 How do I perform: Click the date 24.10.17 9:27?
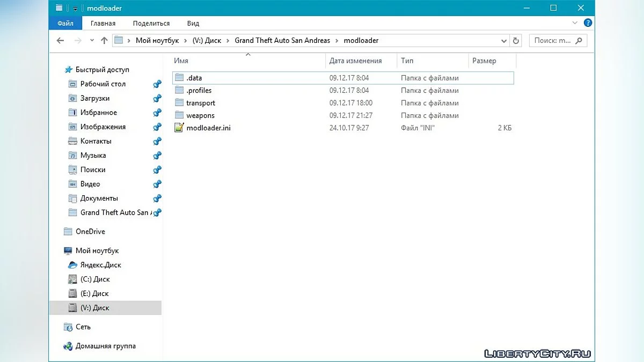pos(349,128)
